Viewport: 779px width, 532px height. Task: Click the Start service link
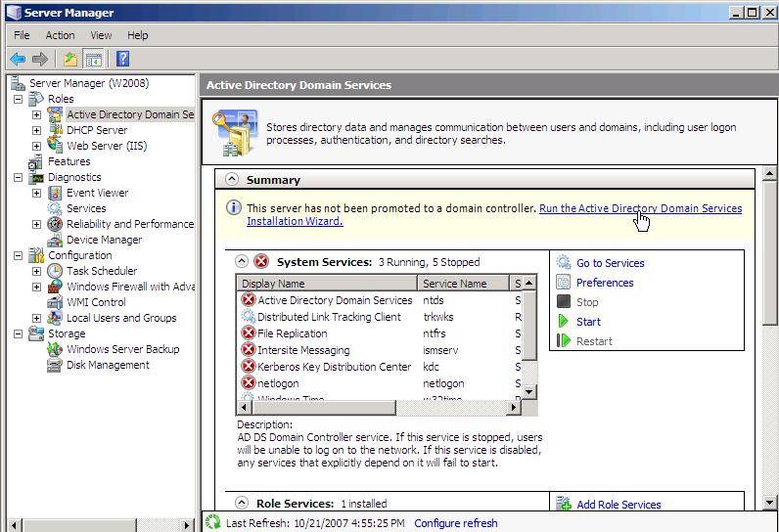[x=588, y=322]
